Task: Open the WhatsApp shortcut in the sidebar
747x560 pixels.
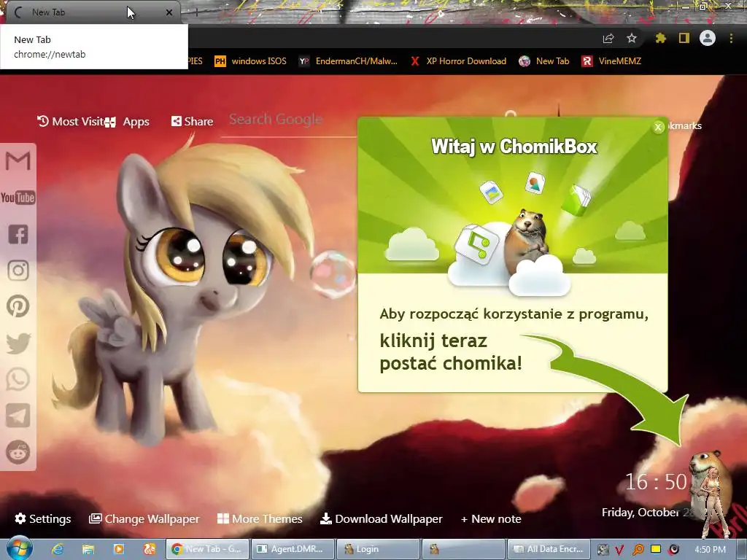Action: [x=18, y=379]
